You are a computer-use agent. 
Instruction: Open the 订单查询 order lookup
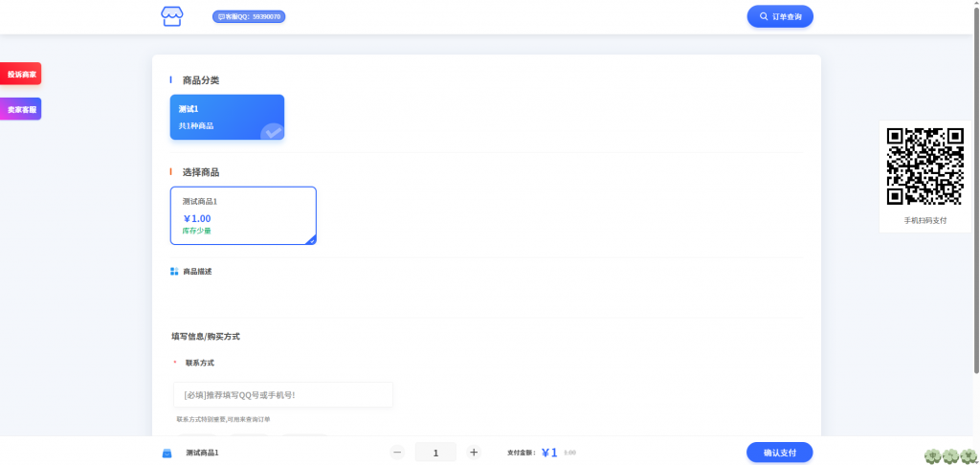[780, 16]
